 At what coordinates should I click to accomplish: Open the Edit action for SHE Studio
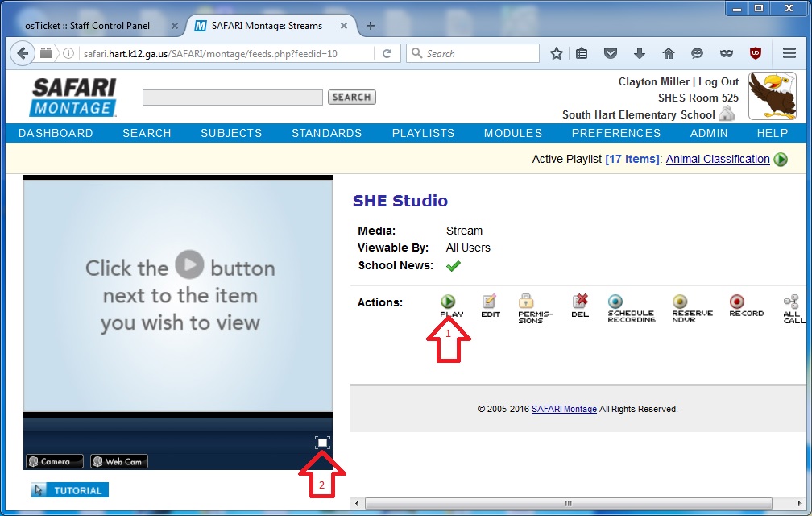pos(490,302)
